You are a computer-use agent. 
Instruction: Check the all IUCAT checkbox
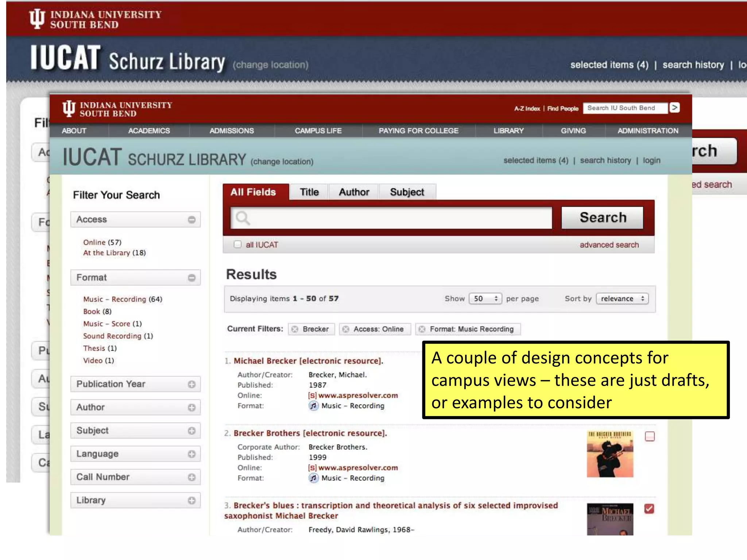[237, 244]
